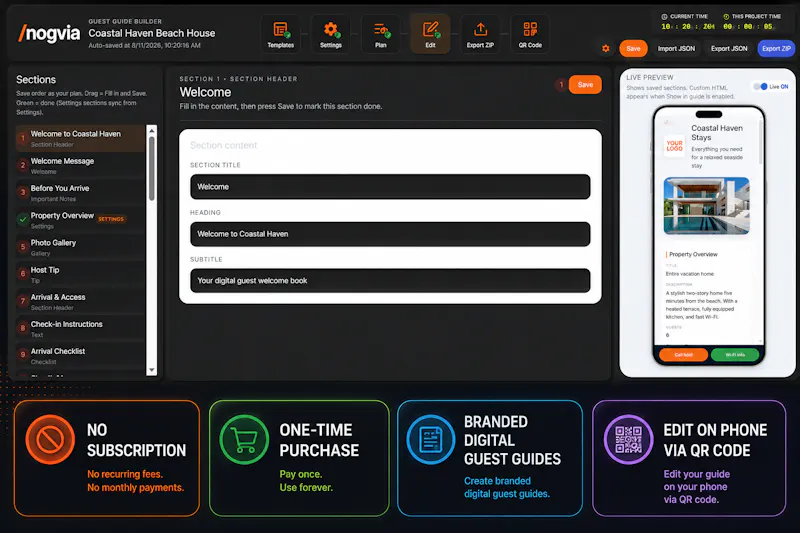Click the Property Overview heading in preview
This screenshot has width=800, height=533.
693,254
